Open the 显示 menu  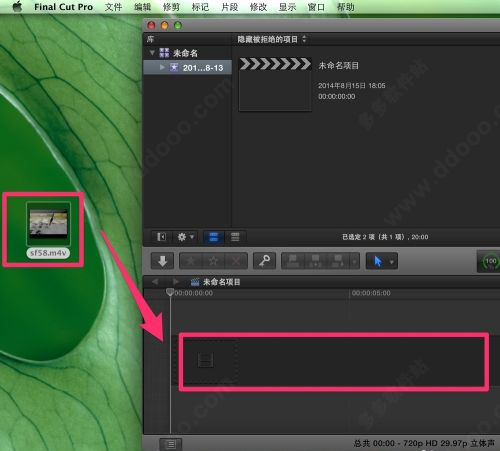pyautogui.click(x=287, y=7)
